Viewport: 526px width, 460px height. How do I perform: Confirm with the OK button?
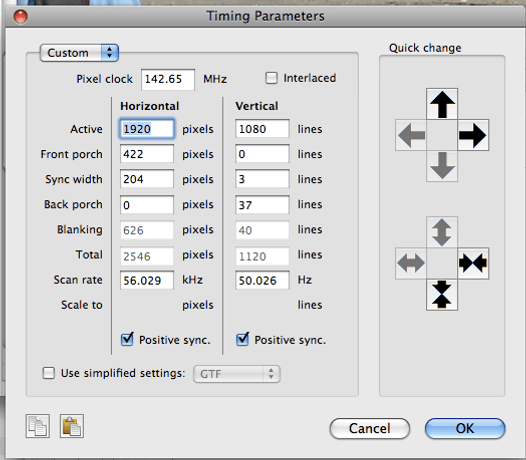(x=465, y=428)
